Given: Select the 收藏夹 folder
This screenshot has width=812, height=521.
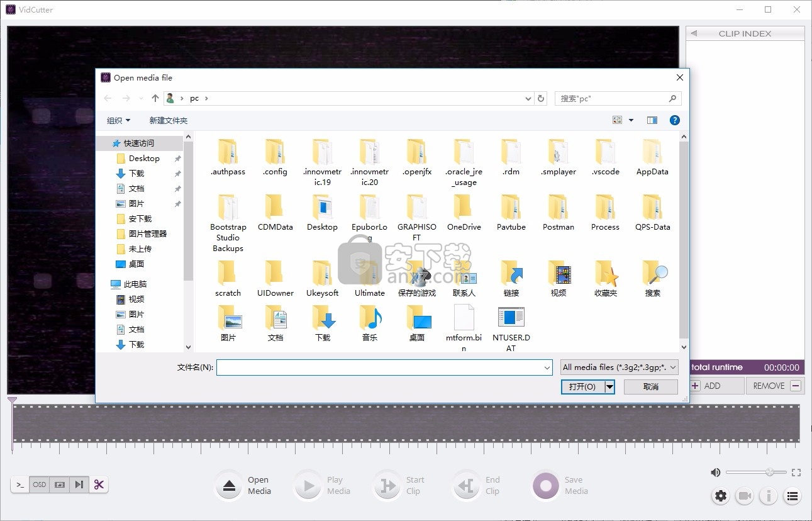Looking at the screenshot, I should pos(606,279).
